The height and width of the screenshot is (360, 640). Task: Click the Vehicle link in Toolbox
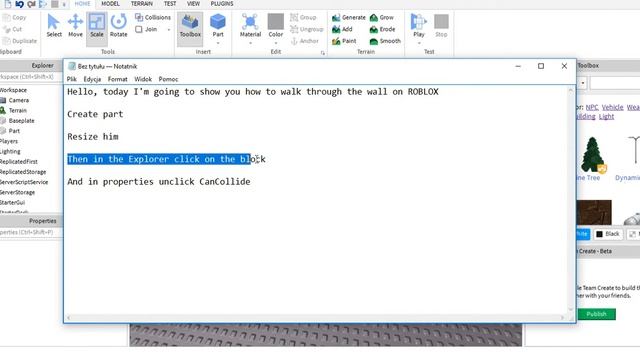coord(613,107)
